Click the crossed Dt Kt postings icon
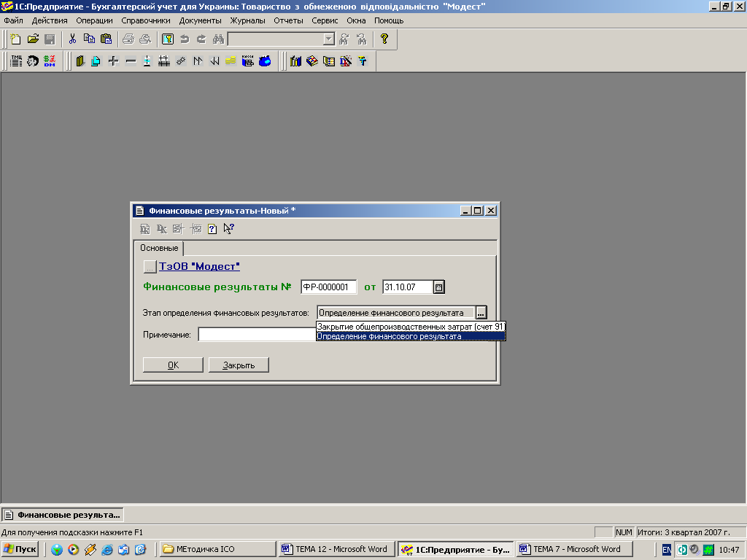The width and height of the screenshot is (747, 560). point(346,61)
